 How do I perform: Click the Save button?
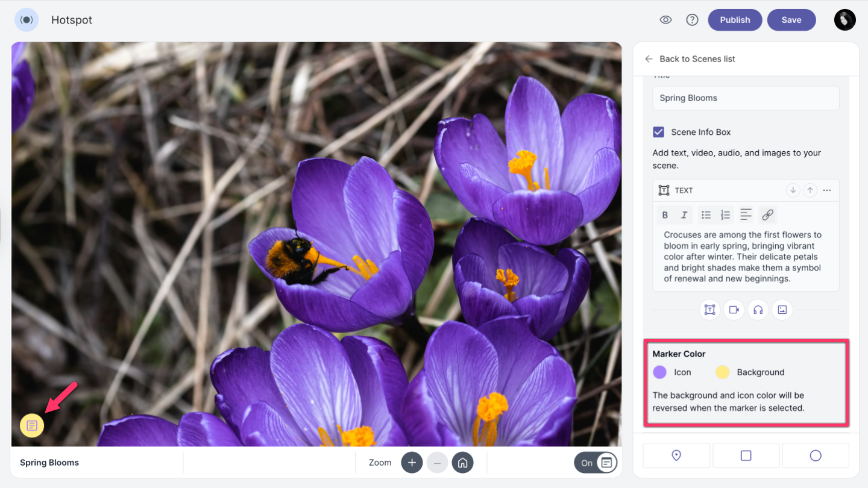791,20
